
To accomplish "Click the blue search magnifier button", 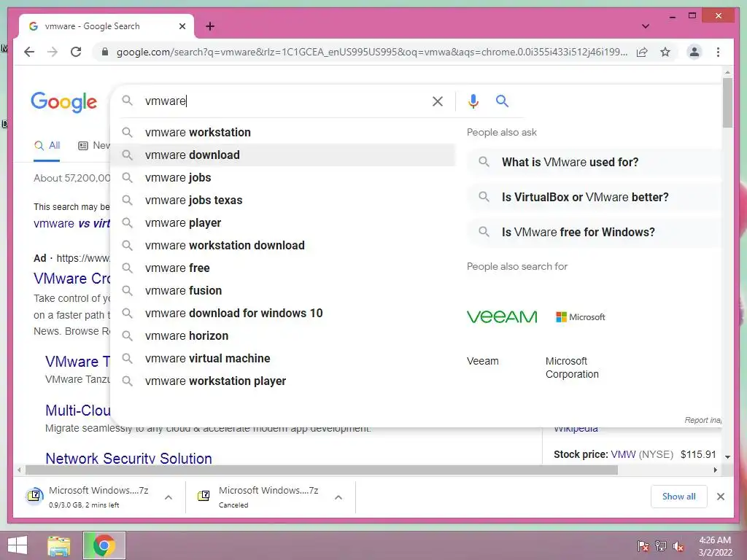I will click(x=502, y=101).
